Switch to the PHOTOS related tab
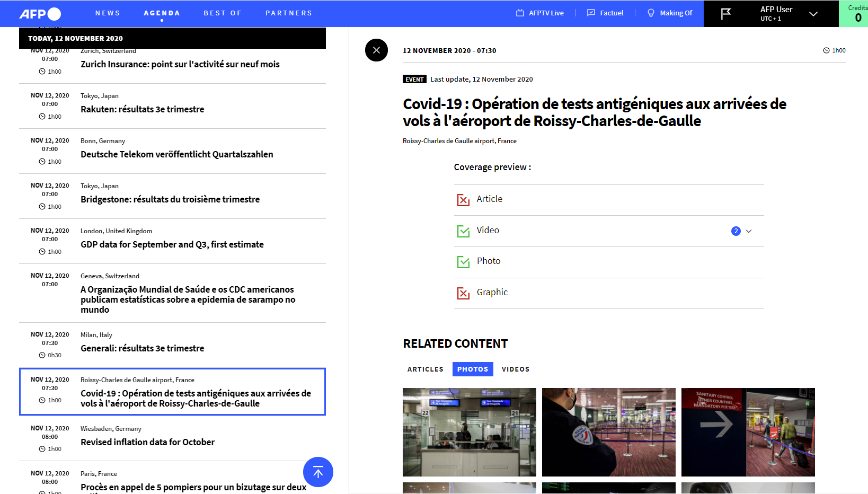 tap(473, 369)
